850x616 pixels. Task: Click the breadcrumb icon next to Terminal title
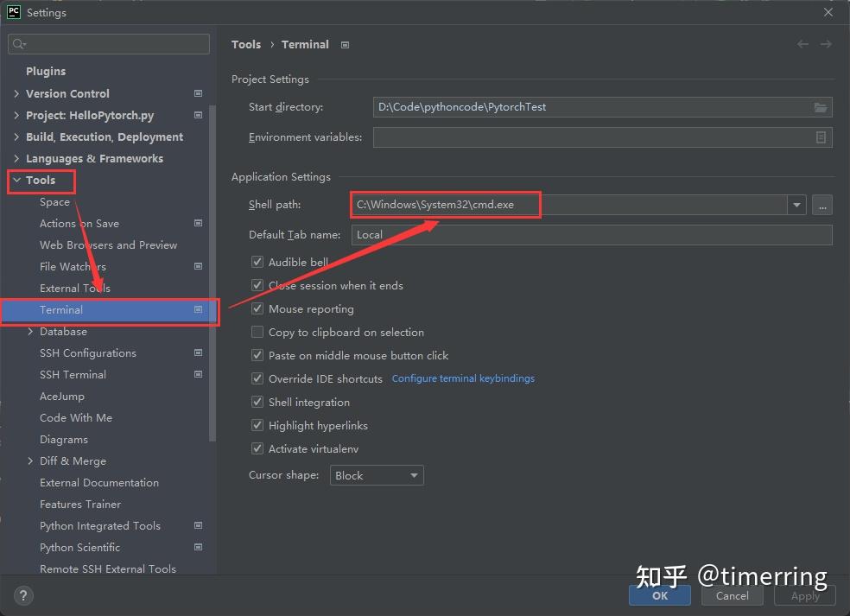click(344, 45)
